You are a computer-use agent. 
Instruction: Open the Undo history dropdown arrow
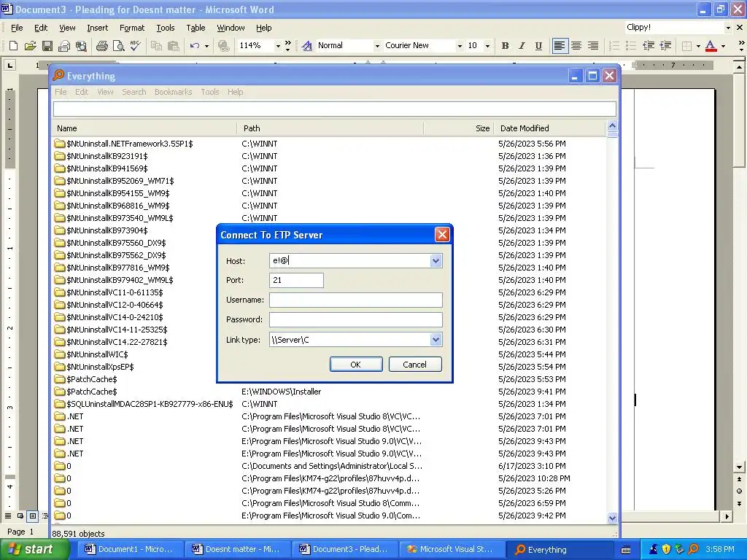(206, 46)
